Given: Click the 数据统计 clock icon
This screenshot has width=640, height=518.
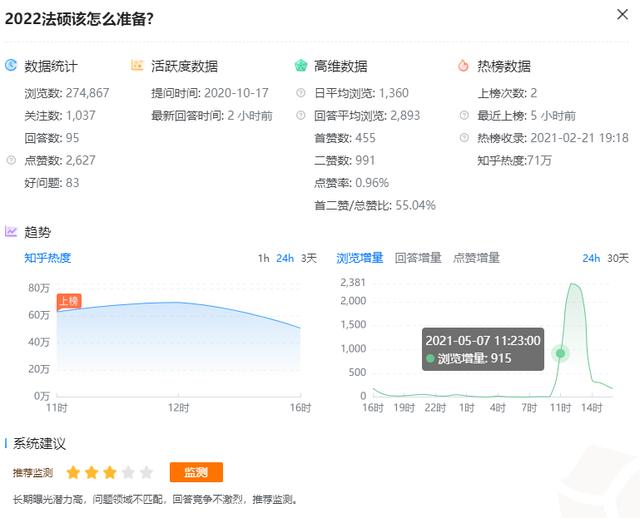Looking at the screenshot, I should [11, 65].
